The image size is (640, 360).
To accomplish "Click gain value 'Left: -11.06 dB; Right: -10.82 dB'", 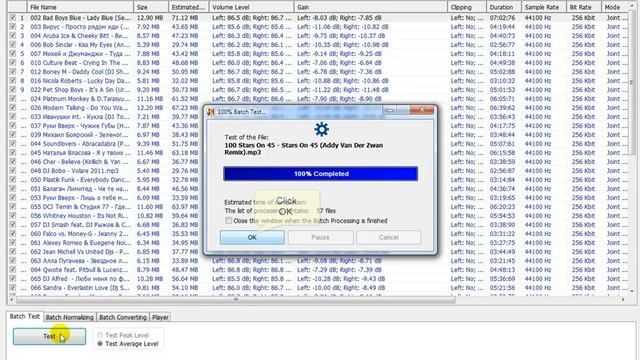I will 343,27.
